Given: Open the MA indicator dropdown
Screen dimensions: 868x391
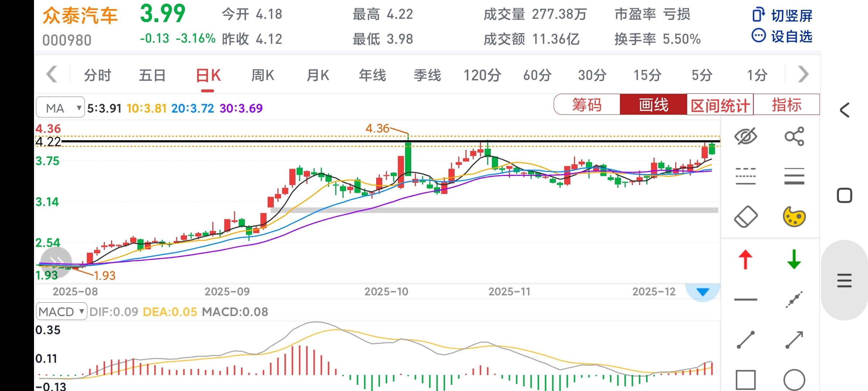Looking at the screenshot, I should [x=60, y=108].
